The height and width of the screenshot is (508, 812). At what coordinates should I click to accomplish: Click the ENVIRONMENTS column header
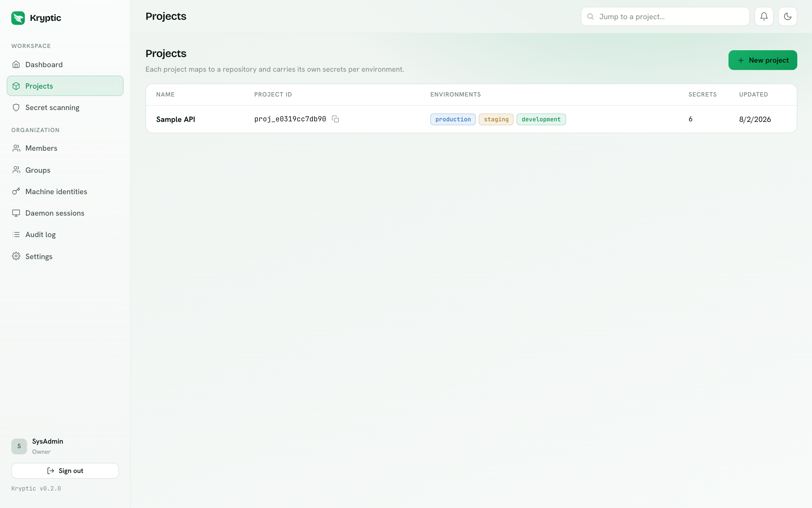(455, 95)
